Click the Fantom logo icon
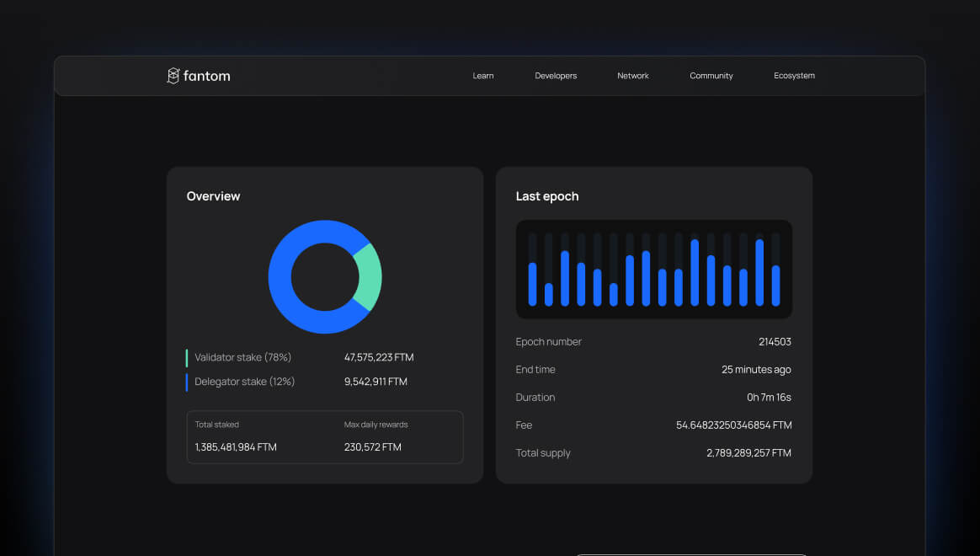The height and width of the screenshot is (556, 980). pyautogui.click(x=173, y=76)
